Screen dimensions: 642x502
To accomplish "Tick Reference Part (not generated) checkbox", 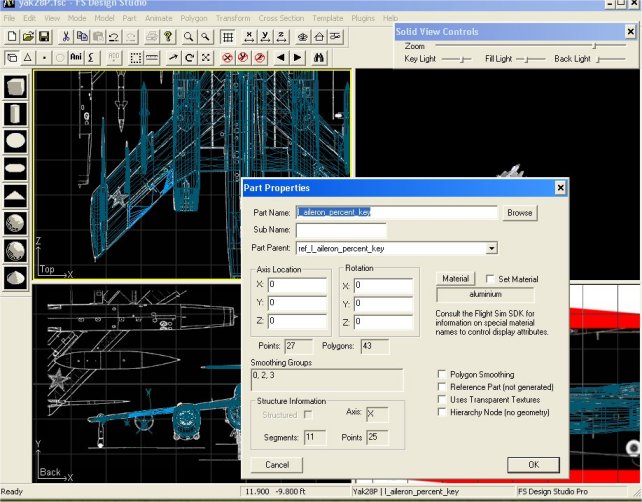I will (x=442, y=387).
